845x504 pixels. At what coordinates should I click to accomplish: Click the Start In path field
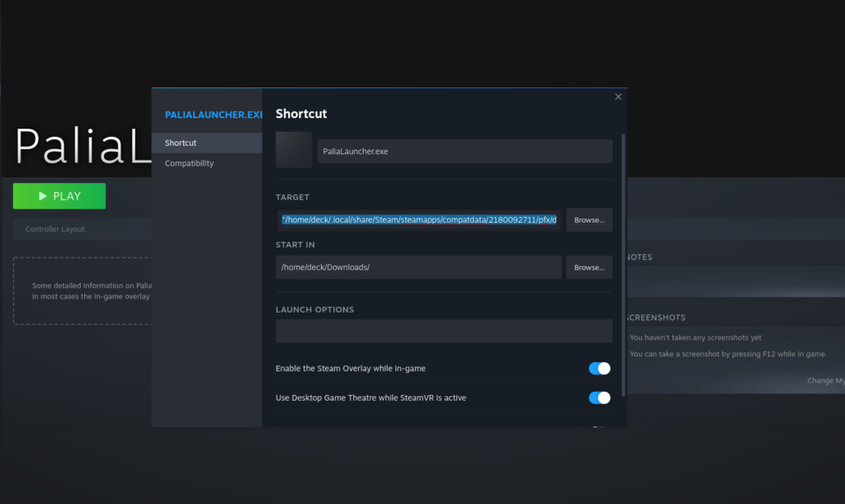click(x=418, y=267)
